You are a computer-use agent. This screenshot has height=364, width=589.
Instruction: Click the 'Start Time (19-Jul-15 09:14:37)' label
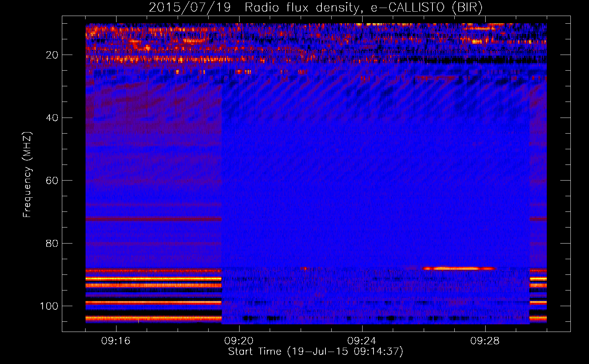316,352
